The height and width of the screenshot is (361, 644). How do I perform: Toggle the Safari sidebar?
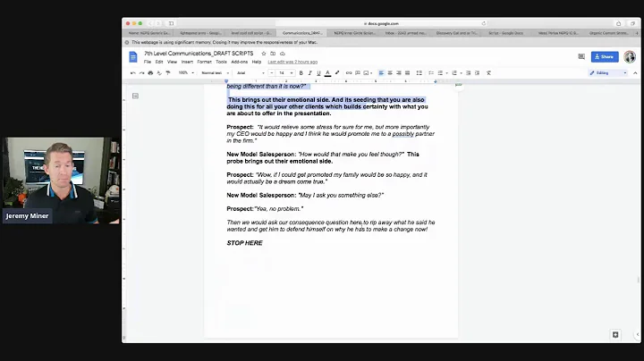(171, 23)
